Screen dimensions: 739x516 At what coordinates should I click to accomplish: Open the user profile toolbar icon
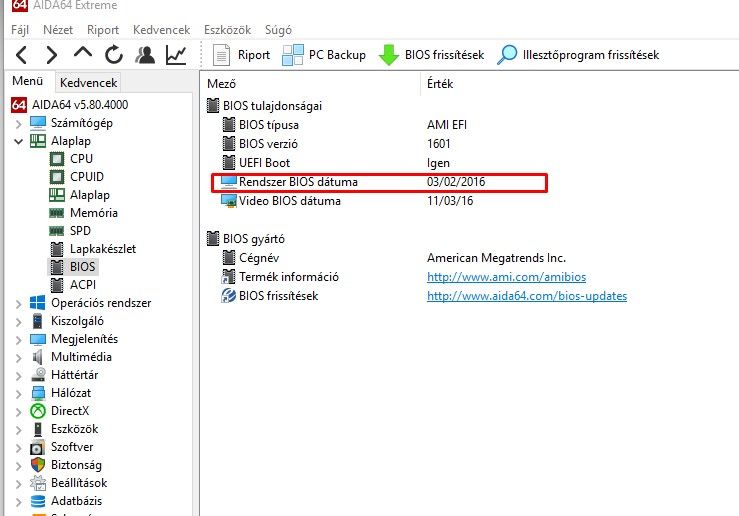pos(145,55)
